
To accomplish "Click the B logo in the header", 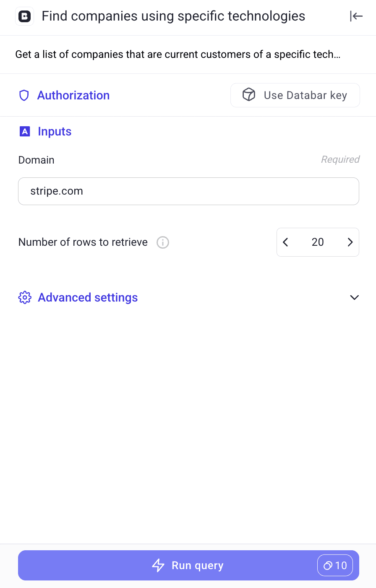I will click(x=24, y=16).
